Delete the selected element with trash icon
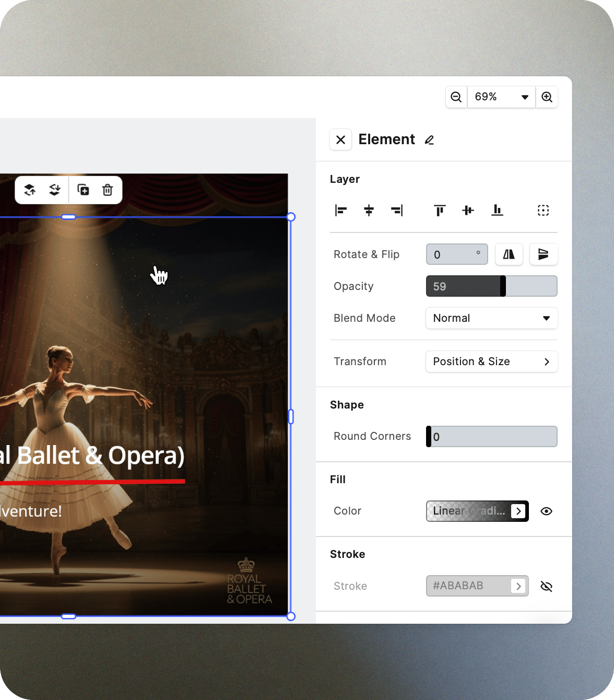The width and height of the screenshot is (614, 700). point(108,190)
